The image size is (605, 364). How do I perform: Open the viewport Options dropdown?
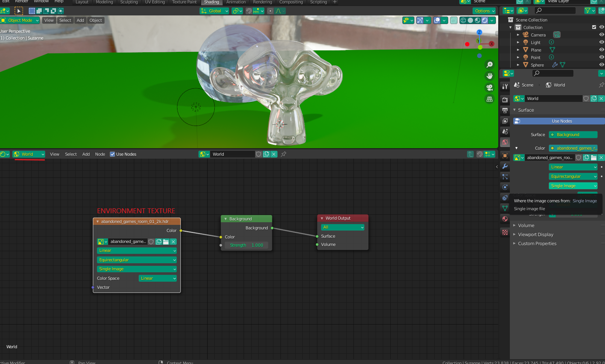[484, 11]
